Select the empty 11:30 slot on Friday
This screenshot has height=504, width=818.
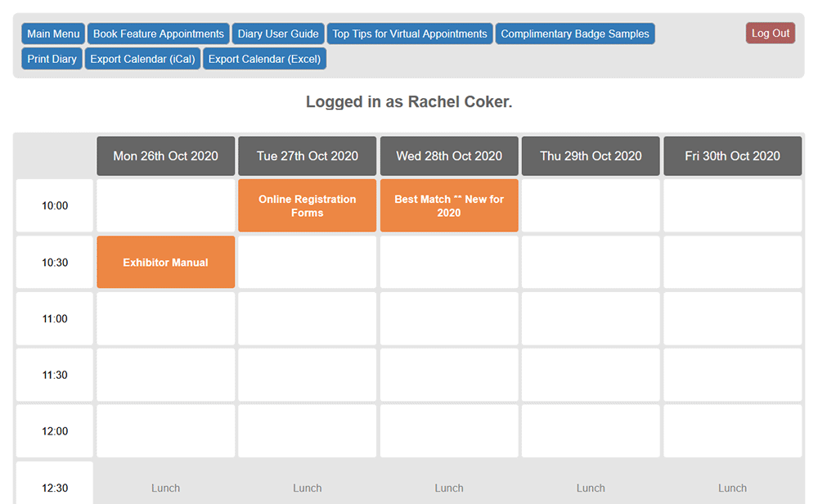click(x=732, y=375)
